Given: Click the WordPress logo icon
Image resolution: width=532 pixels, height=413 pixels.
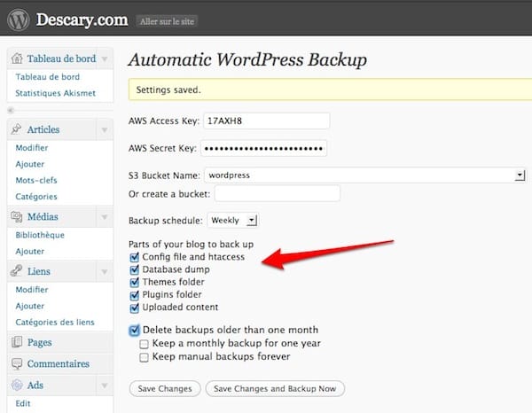Looking at the screenshot, I should pos(19,19).
